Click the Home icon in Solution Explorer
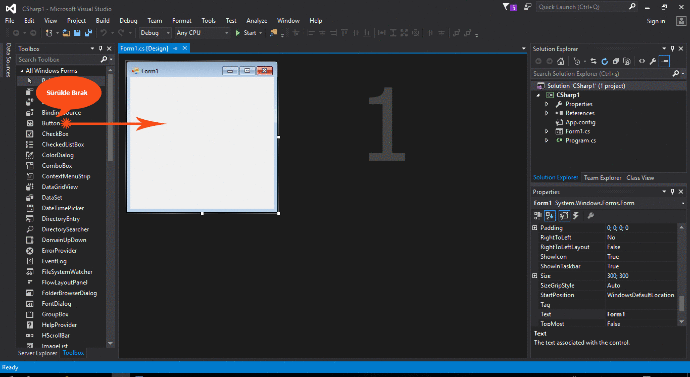 click(x=561, y=61)
